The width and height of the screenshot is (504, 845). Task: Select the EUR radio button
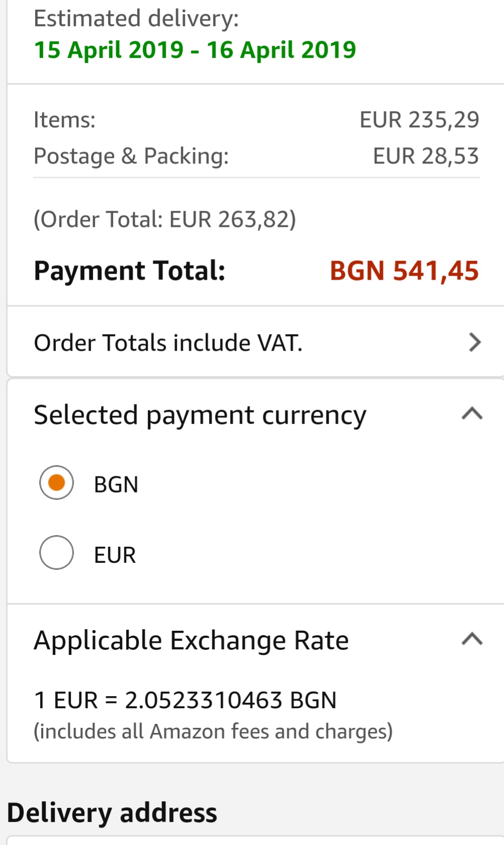pyautogui.click(x=57, y=553)
